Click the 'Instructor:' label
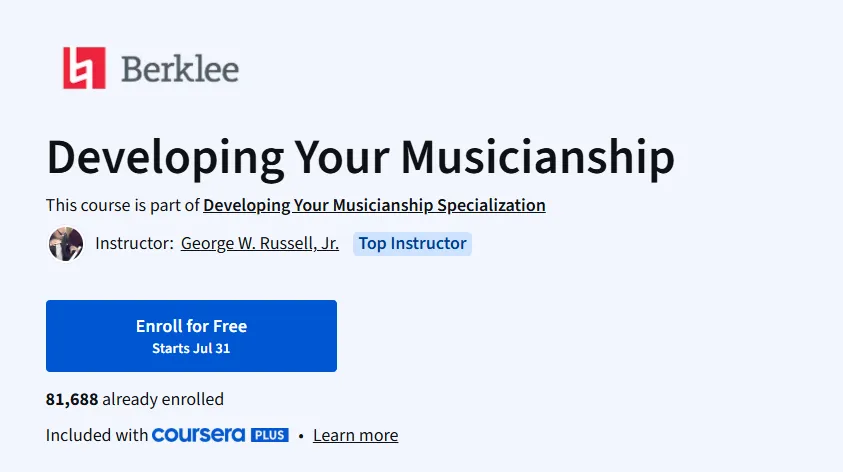The width and height of the screenshot is (843, 472). (x=134, y=244)
